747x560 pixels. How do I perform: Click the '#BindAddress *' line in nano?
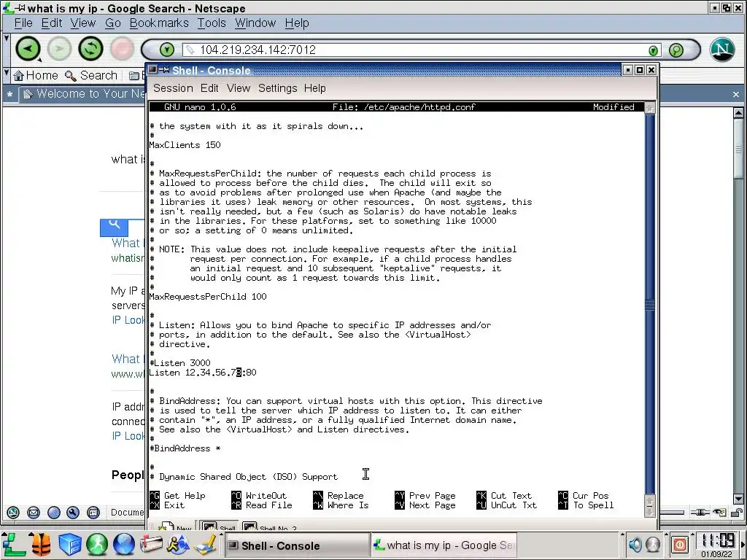(x=185, y=448)
